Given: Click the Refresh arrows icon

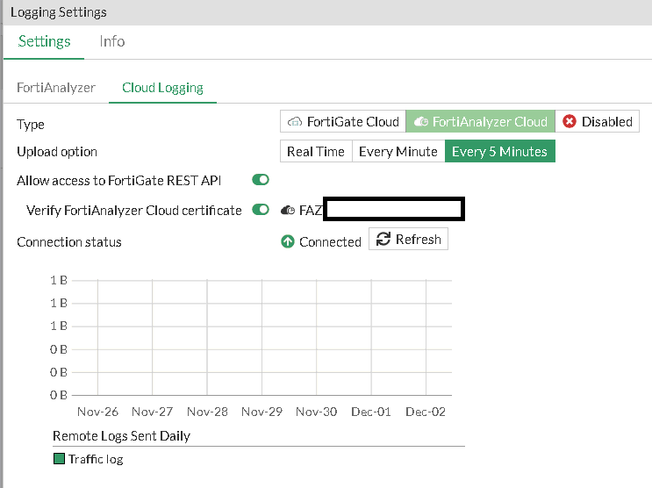Looking at the screenshot, I should click(x=383, y=240).
